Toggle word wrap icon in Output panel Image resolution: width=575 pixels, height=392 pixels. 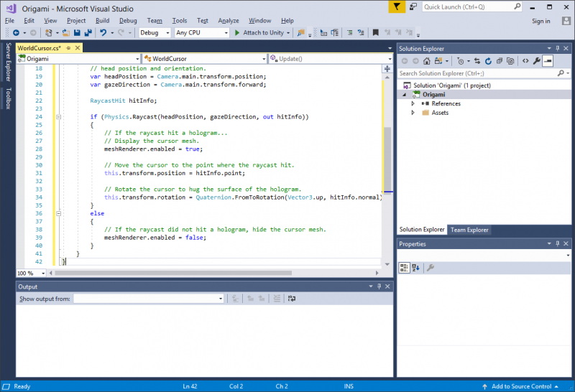pyautogui.click(x=292, y=299)
